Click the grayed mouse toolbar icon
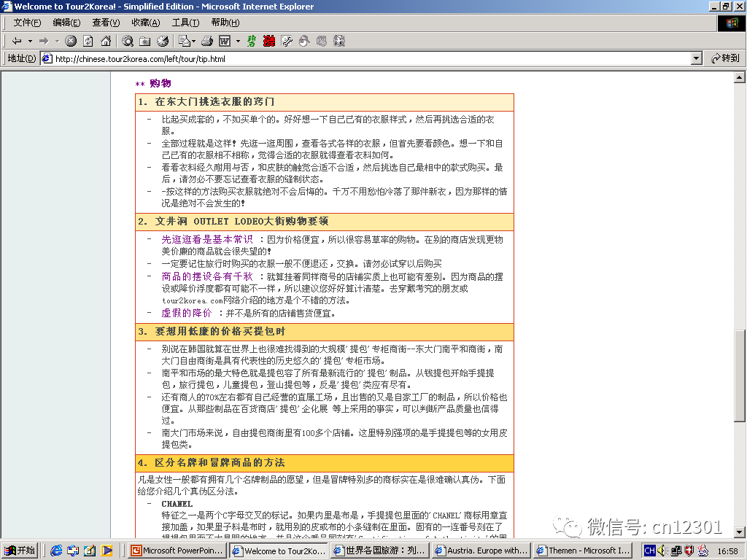This screenshot has width=747, height=560. (x=304, y=41)
